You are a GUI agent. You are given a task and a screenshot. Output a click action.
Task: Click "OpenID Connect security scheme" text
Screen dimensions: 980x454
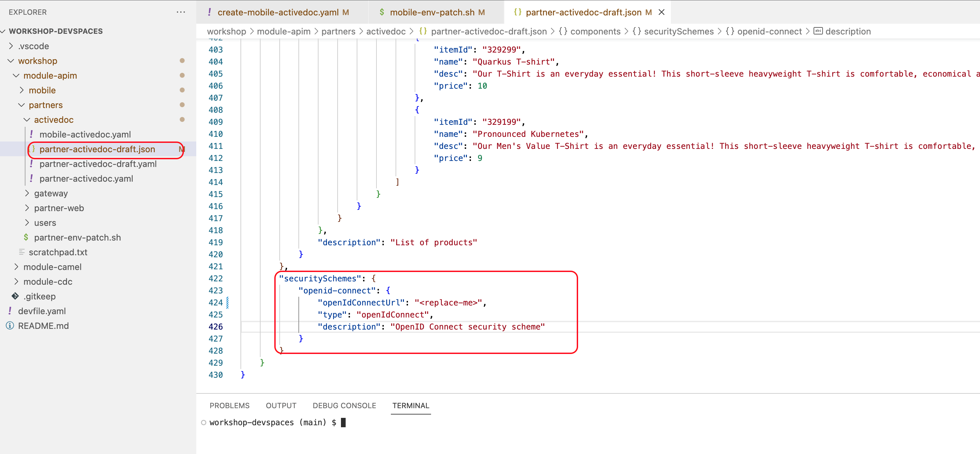pyautogui.click(x=468, y=327)
